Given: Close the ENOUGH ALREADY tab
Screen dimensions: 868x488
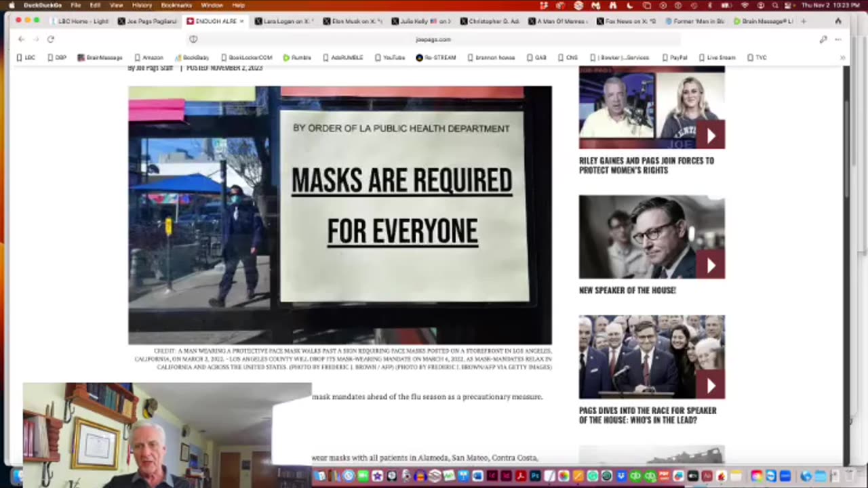Looking at the screenshot, I should click(241, 21).
